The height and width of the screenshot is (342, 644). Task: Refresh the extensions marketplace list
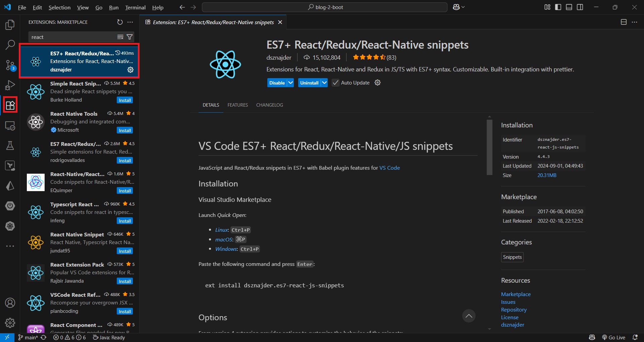tap(120, 22)
